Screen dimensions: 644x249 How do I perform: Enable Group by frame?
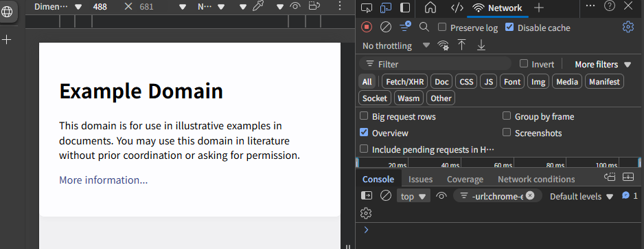pos(507,116)
